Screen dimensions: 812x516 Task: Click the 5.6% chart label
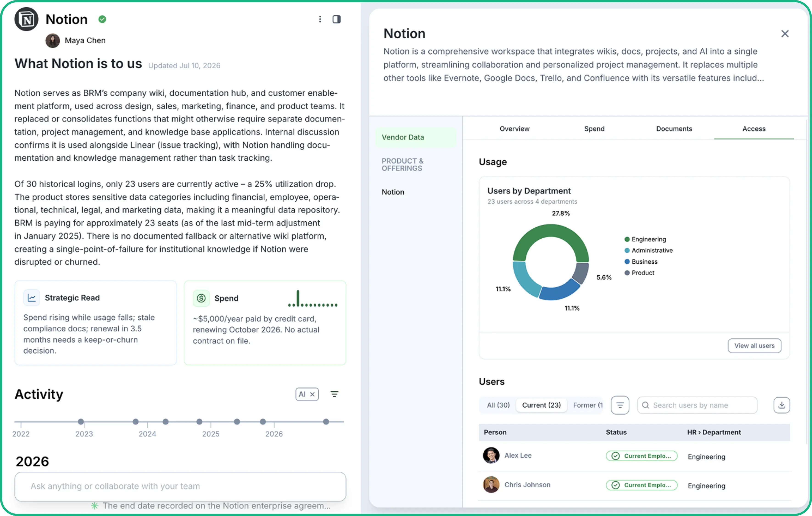click(604, 278)
